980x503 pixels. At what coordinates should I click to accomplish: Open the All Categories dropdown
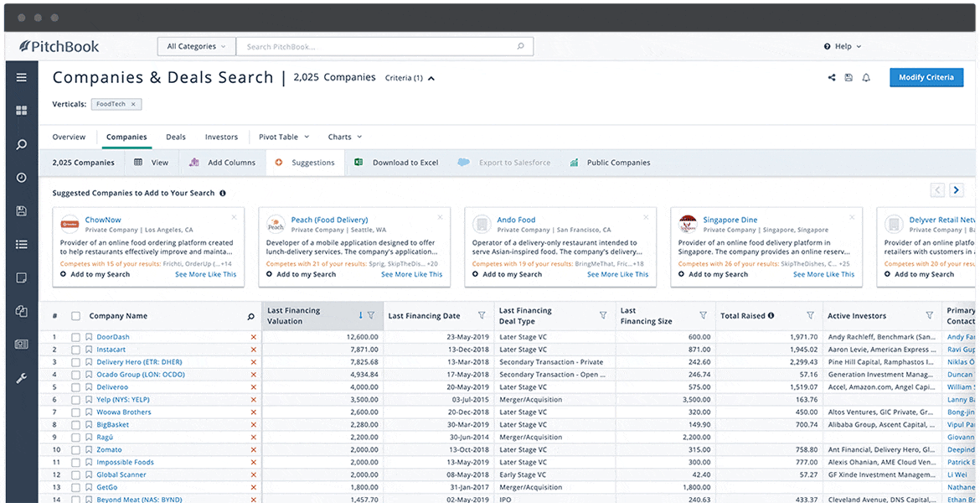pos(196,47)
